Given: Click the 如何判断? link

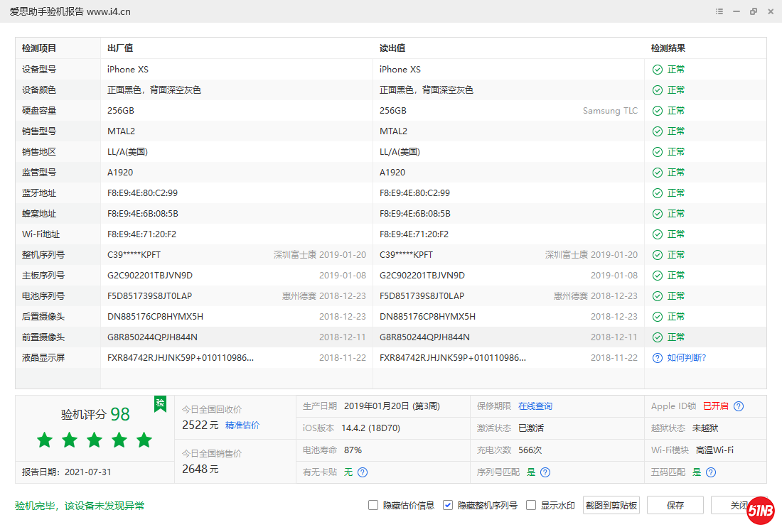Looking at the screenshot, I should pyautogui.click(x=687, y=358).
